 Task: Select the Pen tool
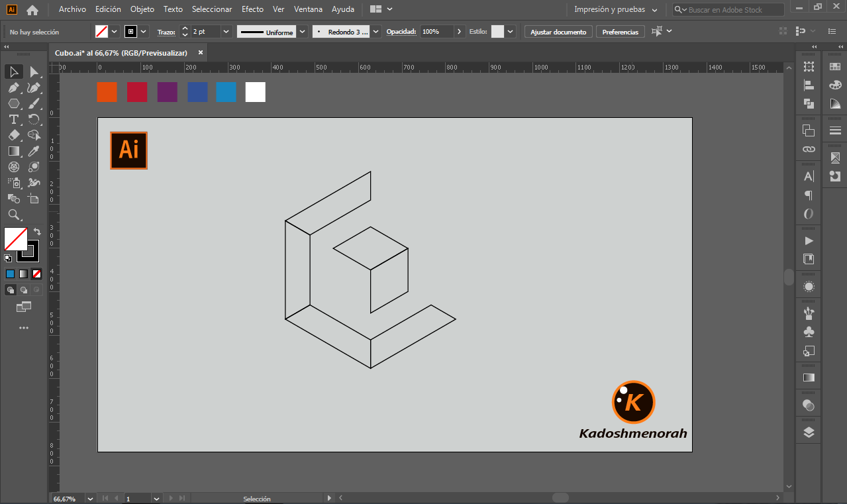(14, 87)
